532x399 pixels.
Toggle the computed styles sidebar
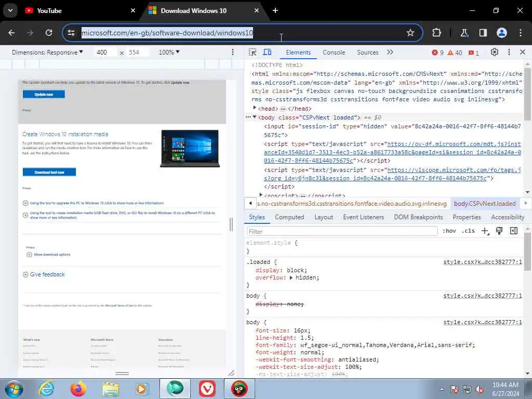point(514,231)
